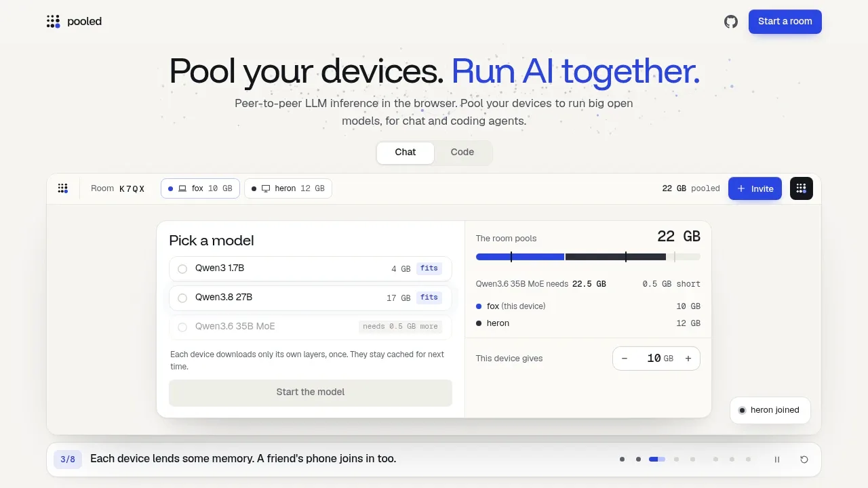Click the 3/8 step counter badge
Screen dimensions: 868x488
point(68,460)
